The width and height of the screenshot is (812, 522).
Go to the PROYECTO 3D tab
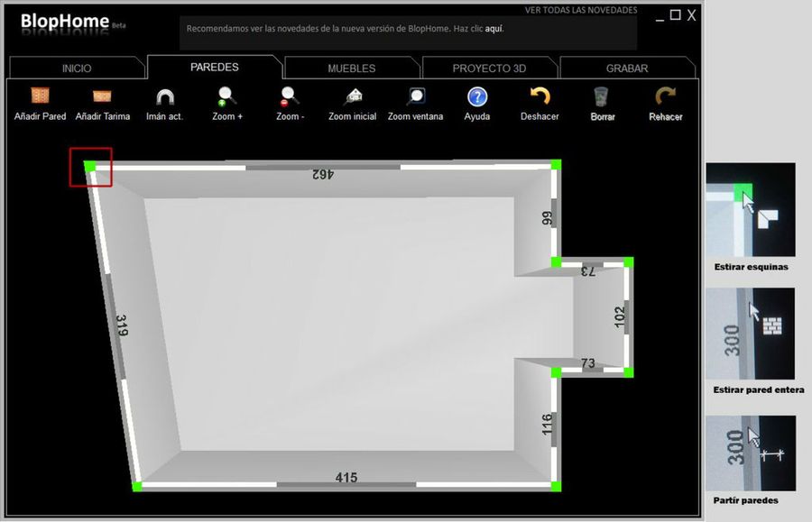pos(489,69)
